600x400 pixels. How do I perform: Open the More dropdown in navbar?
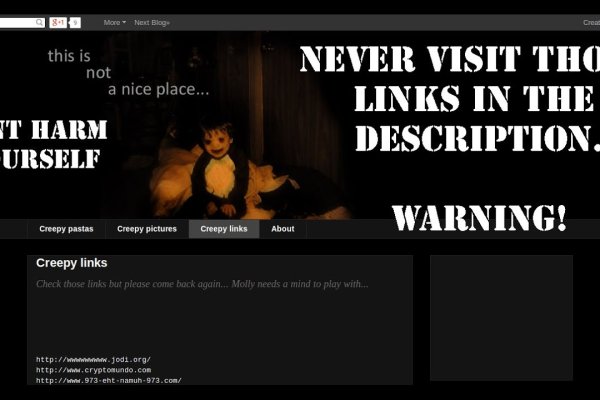click(x=114, y=23)
